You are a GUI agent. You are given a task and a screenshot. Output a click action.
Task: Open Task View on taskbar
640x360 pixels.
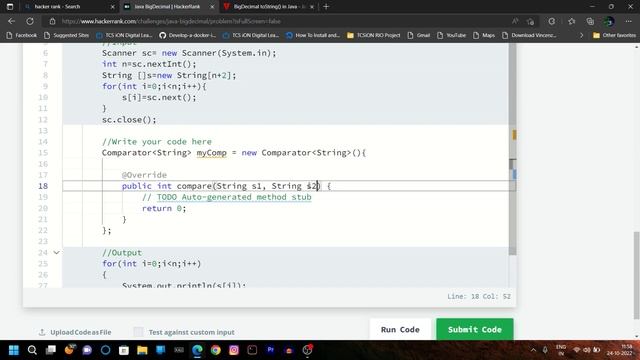tap(51, 350)
